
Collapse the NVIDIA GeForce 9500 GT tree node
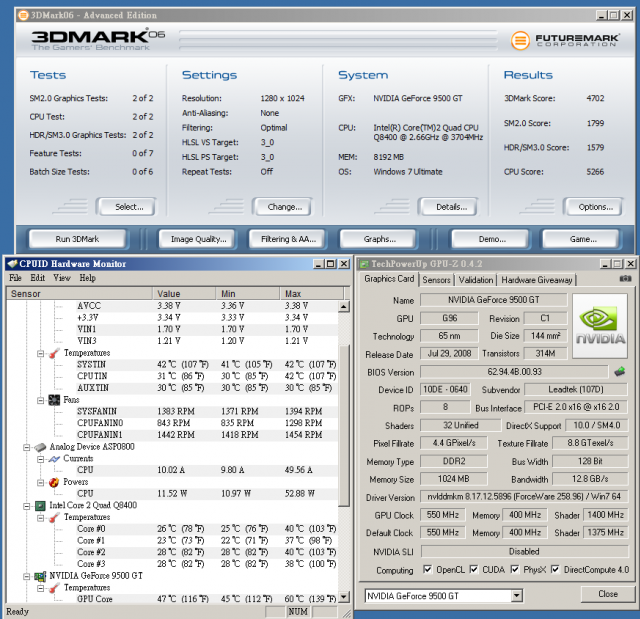27,577
